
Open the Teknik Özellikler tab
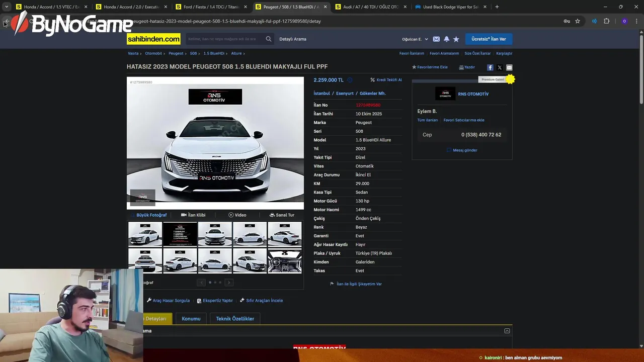[x=235, y=319]
